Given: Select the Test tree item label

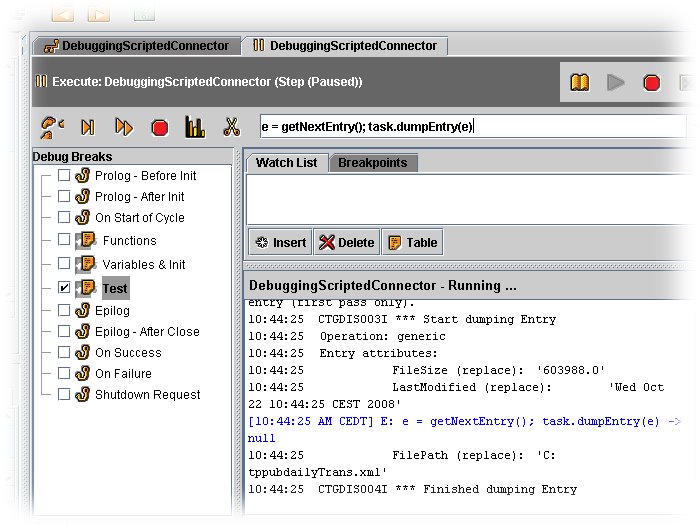Looking at the screenshot, I should pyautogui.click(x=115, y=288).
